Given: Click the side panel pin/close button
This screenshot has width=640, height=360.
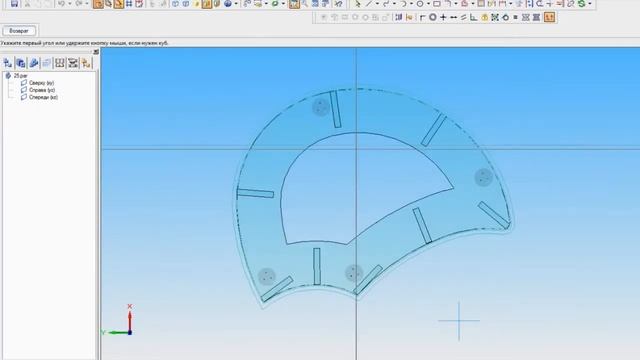Looking at the screenshot, I should pyautogui.click(x=96, y=52).
